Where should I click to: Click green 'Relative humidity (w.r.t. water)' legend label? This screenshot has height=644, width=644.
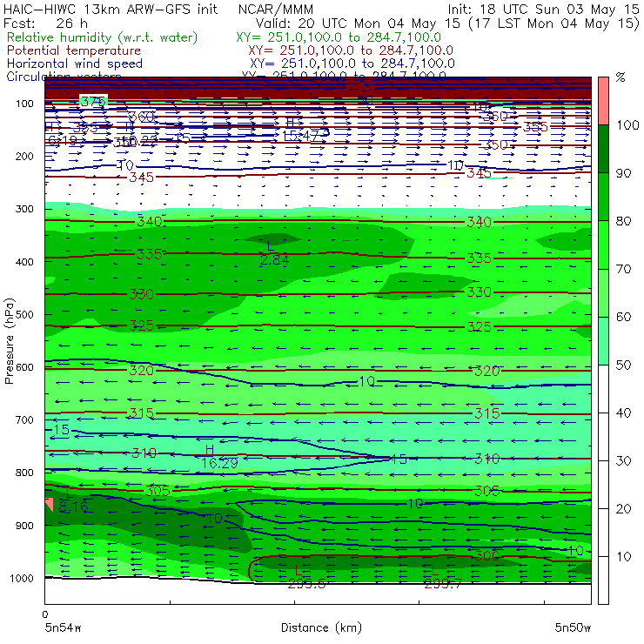point(103,37)
